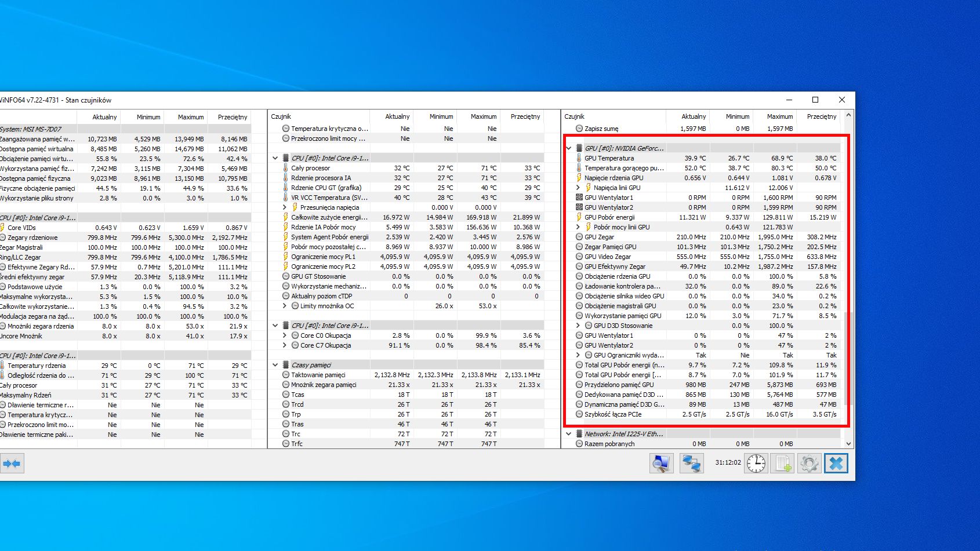Click the chip icon of the Czasy pamięci group

click(285, 365)
